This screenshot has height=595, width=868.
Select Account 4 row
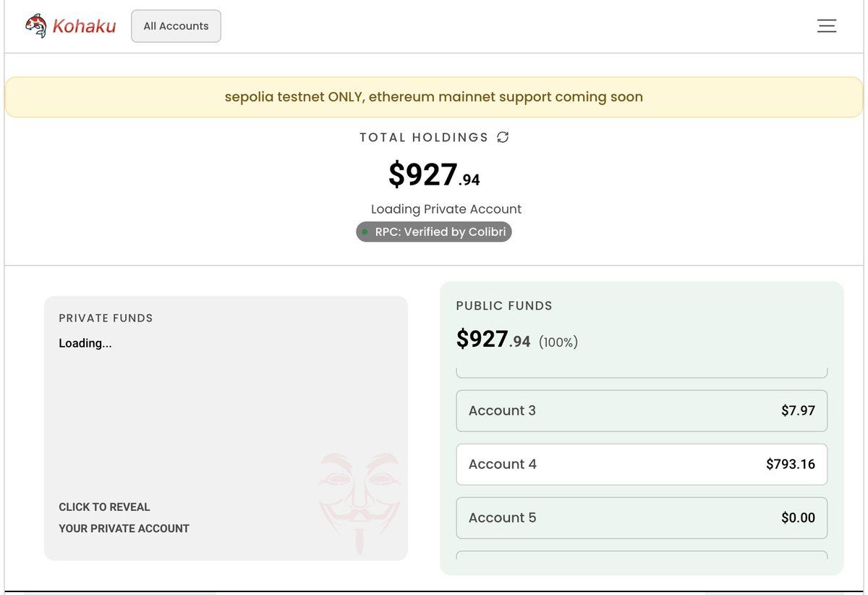pyautogui.click(x=642, y=465)
